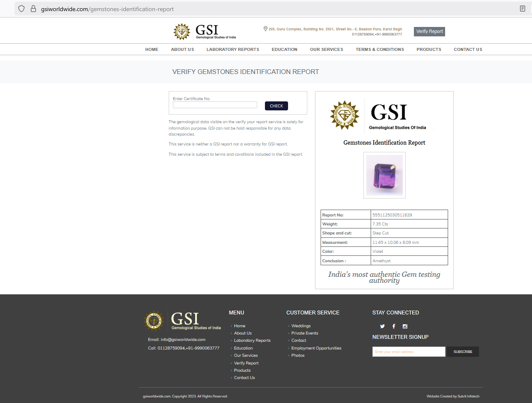This screenshot has width=532, height=403.
Task: Click footer Call phone number text
Action: 188,348
